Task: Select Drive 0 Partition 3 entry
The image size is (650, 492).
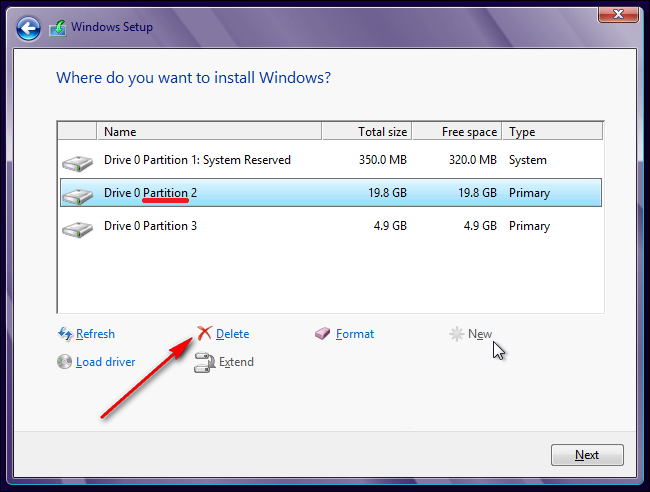Action: (x=150, y=226)
